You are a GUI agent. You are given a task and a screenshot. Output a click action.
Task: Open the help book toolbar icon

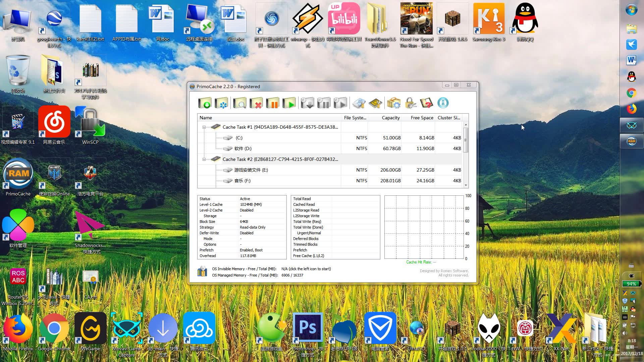pos(426,103)
